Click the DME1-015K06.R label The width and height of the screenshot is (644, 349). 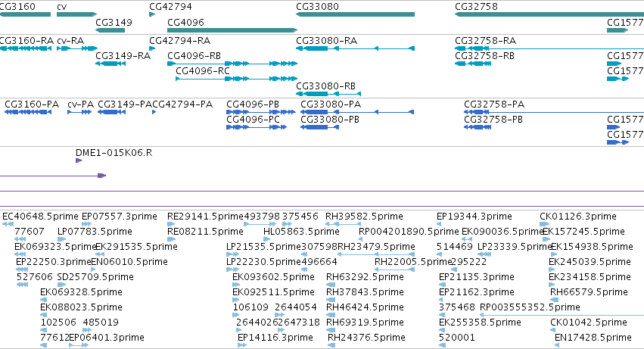point(114,153)
